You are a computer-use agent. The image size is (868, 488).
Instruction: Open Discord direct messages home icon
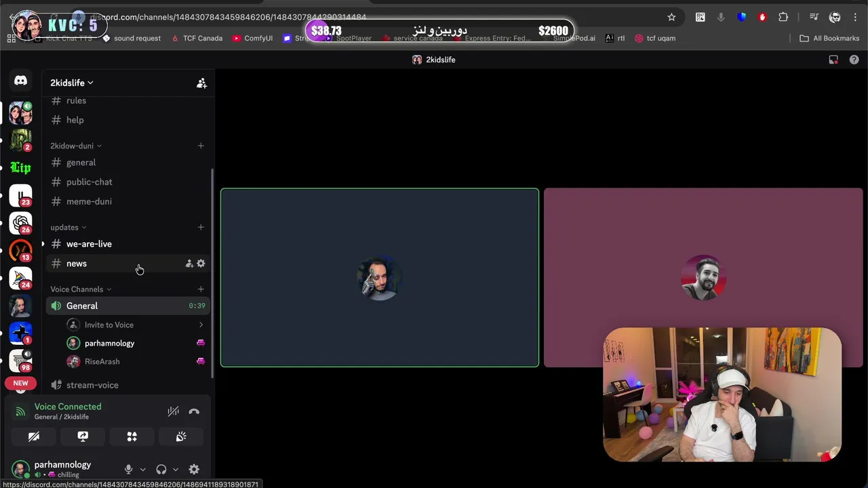coord(20,81)
